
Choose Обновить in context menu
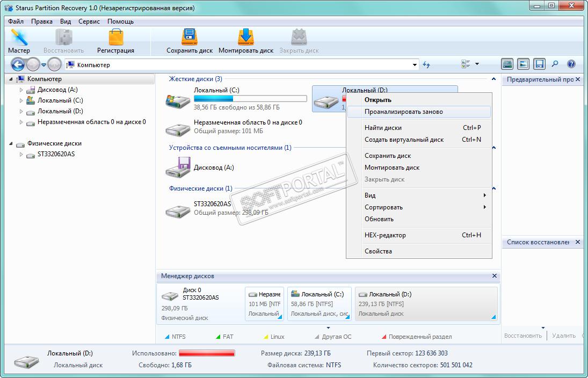(419, 219)
